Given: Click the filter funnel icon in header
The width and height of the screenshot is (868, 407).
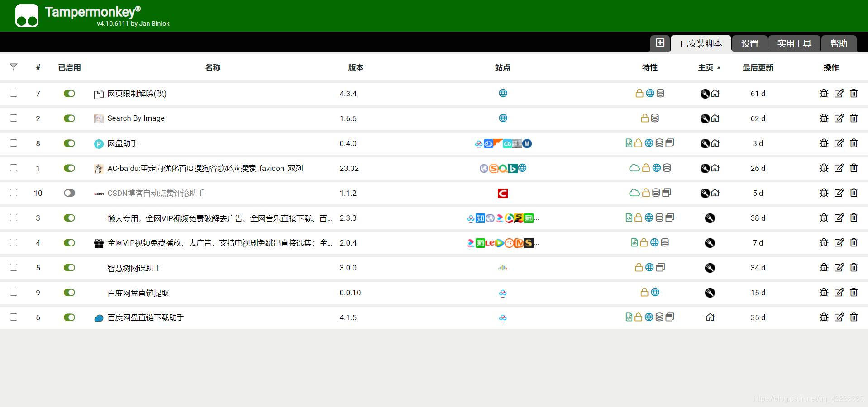Looking at the screenshot, I should (14, 67).
